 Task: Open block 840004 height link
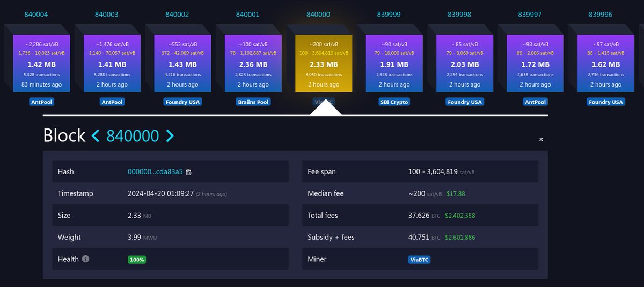36,15
